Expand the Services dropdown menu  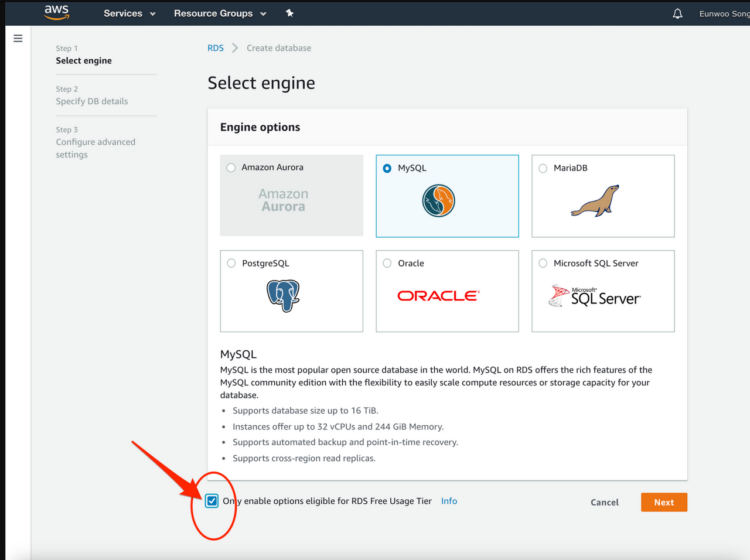(x=129, y=13)
